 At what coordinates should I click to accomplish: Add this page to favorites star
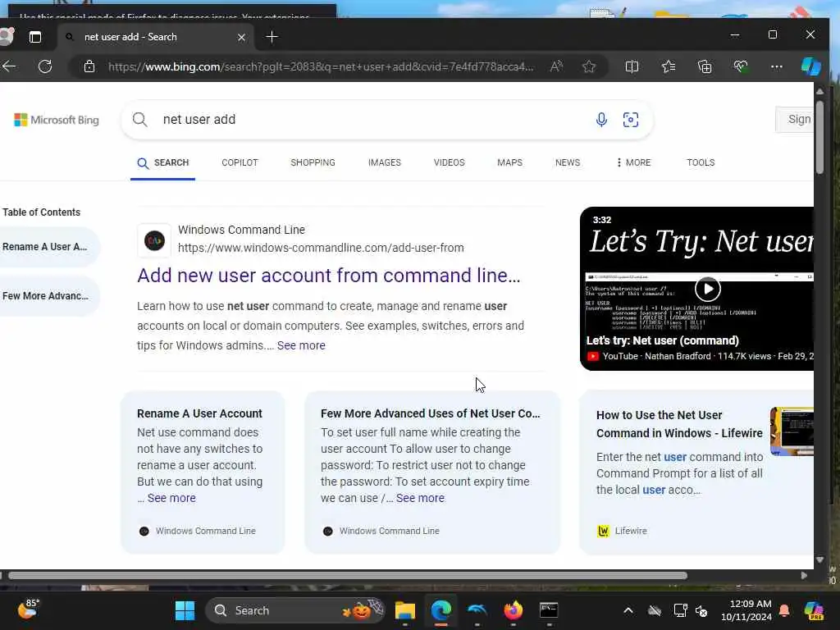[589, 66]
